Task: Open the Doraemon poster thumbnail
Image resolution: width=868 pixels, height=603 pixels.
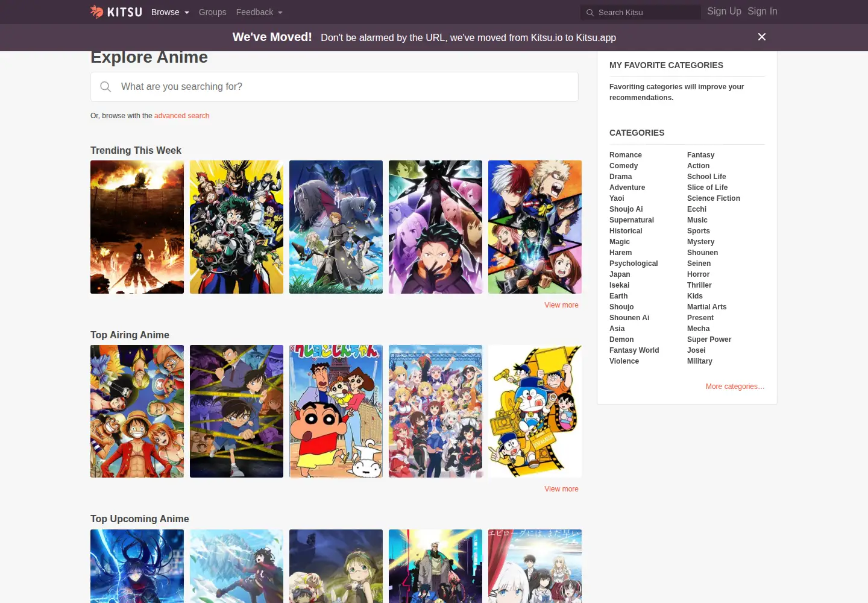Action: pyautogui.click(x=535, y=411)
